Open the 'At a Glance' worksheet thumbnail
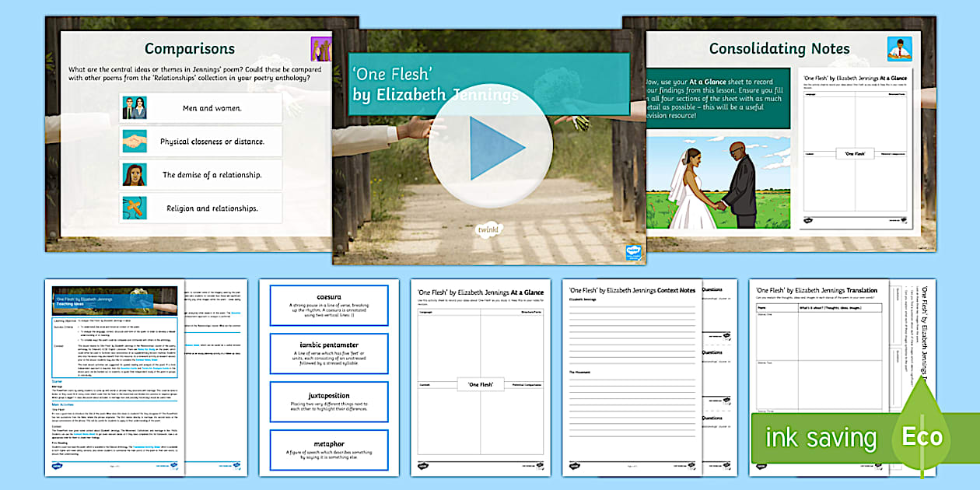This screenshot has width=980, height=490. pos(480,377)
